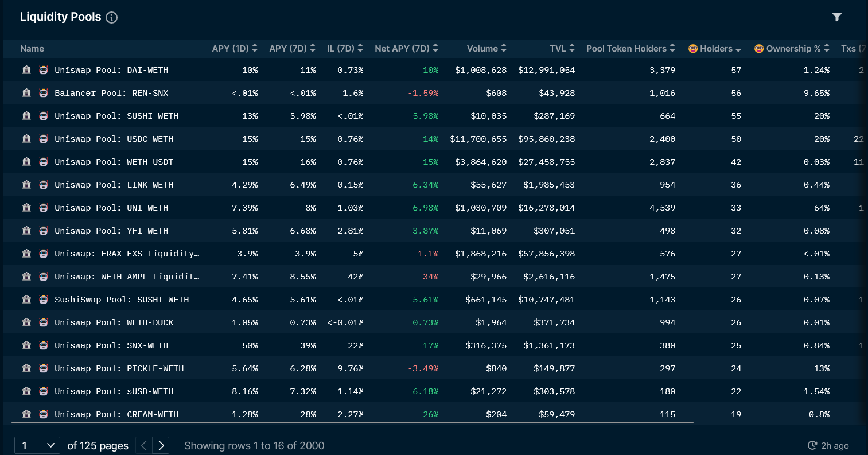Click the bank icon in the sUSD-WETH row
This screenshot has height=455, width=868.
26,391
